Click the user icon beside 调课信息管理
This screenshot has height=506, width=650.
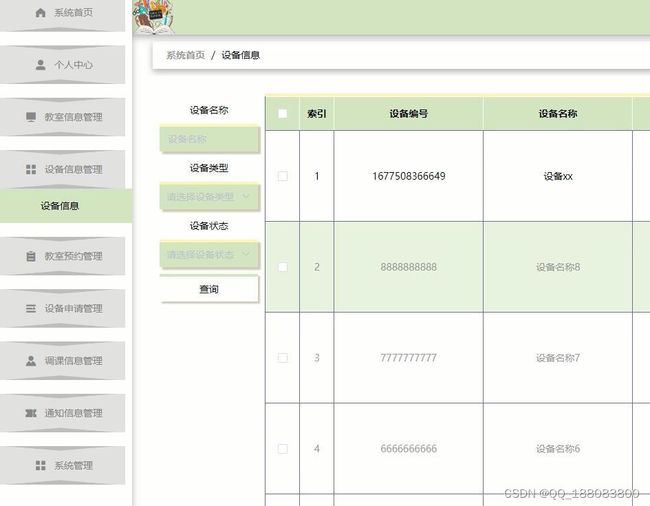[x=31, y=361]
